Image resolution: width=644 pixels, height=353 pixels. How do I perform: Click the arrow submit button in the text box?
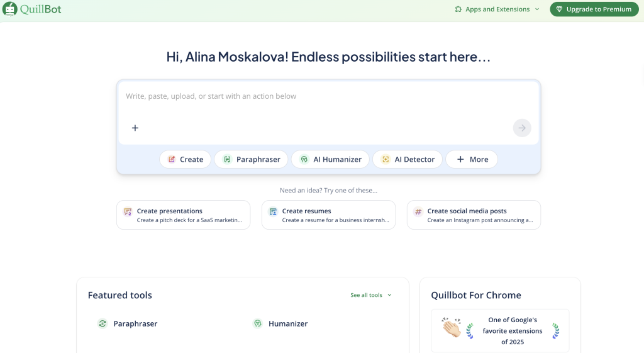click(x=522, y=128)
